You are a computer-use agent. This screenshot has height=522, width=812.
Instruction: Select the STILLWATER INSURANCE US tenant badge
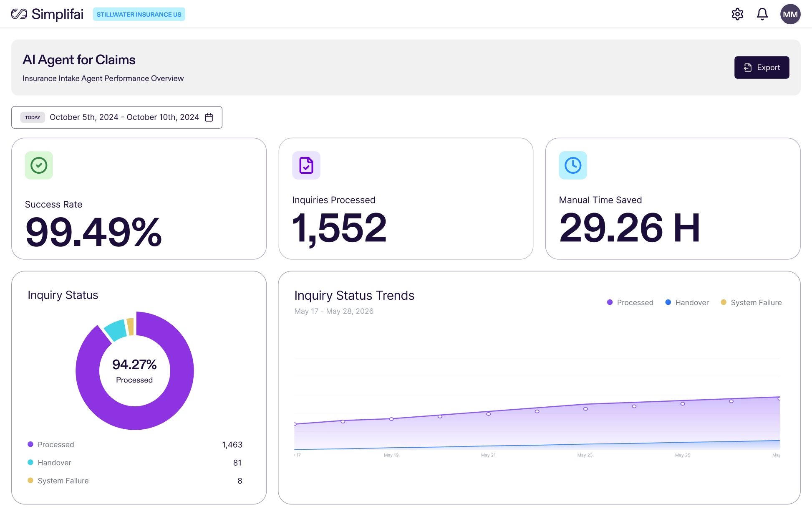tap(139, 14)
